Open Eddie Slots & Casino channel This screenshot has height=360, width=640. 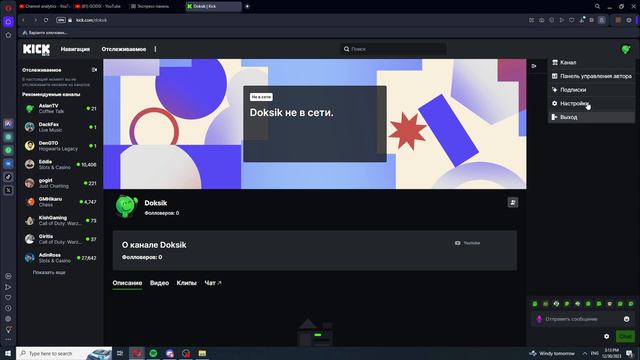pyautogui.click(x=60, y=164)
